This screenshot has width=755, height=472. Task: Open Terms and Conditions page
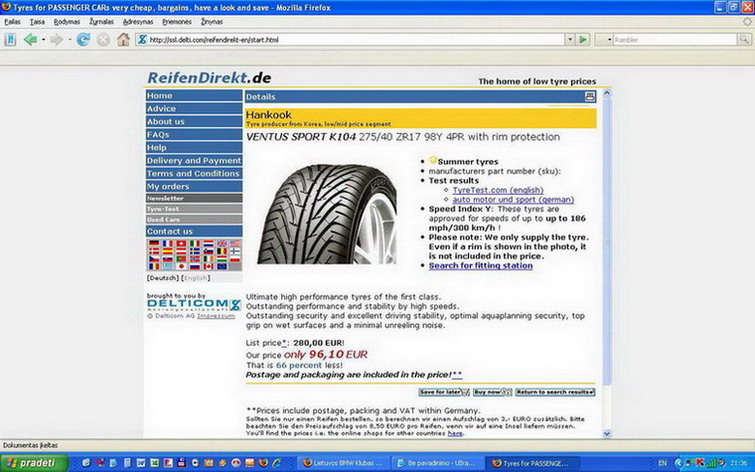pos(194,173)
